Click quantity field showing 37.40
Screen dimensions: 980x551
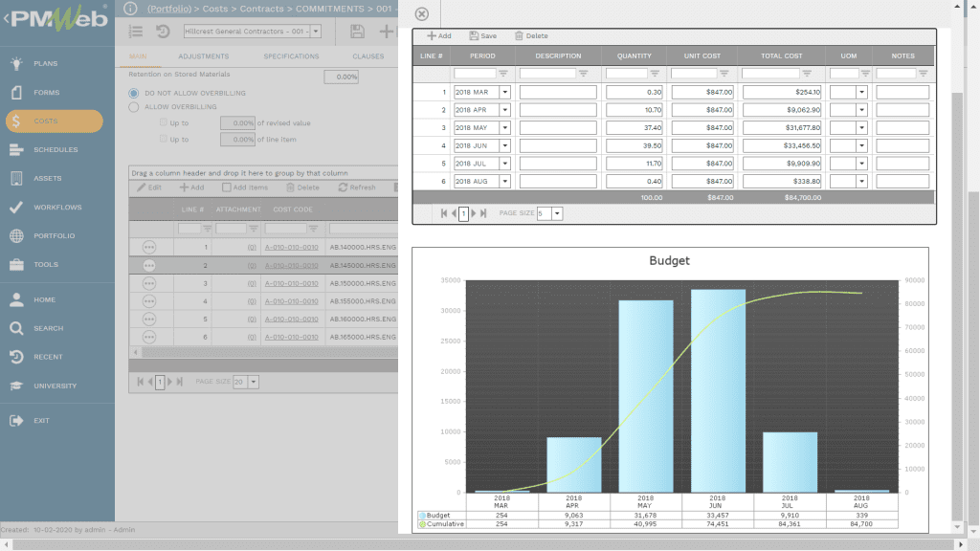pos(635,127)
